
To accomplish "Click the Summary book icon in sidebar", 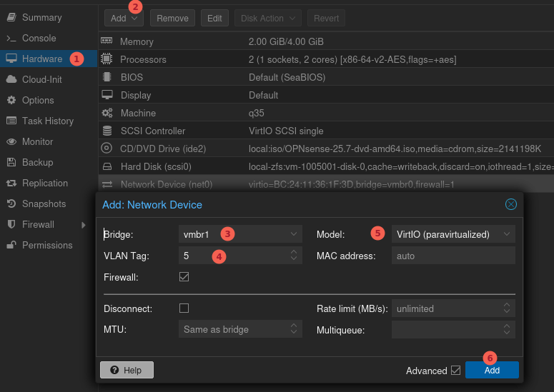I will 11,17.
